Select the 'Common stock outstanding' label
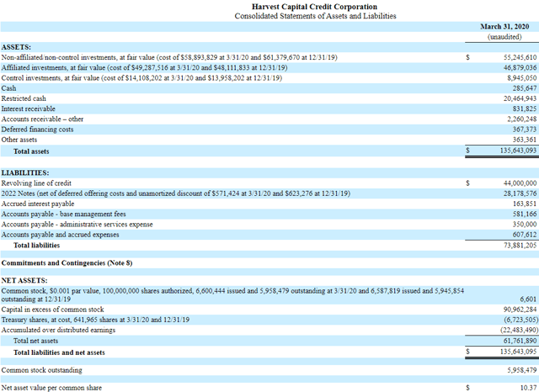The width and height of the screenshot is (539, 392). click(41, 370)
